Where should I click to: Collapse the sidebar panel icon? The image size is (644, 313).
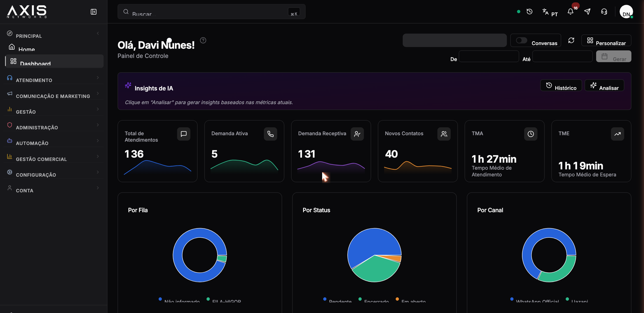coord(93,12)
